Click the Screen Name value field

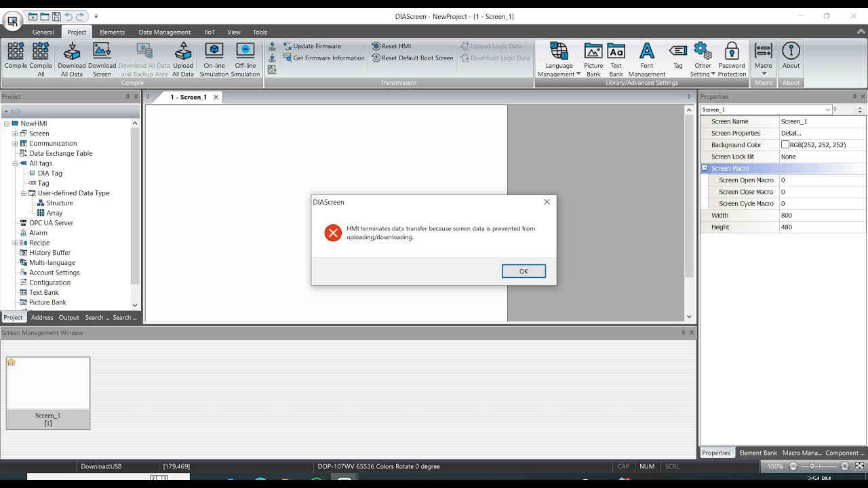pos(823,121)
